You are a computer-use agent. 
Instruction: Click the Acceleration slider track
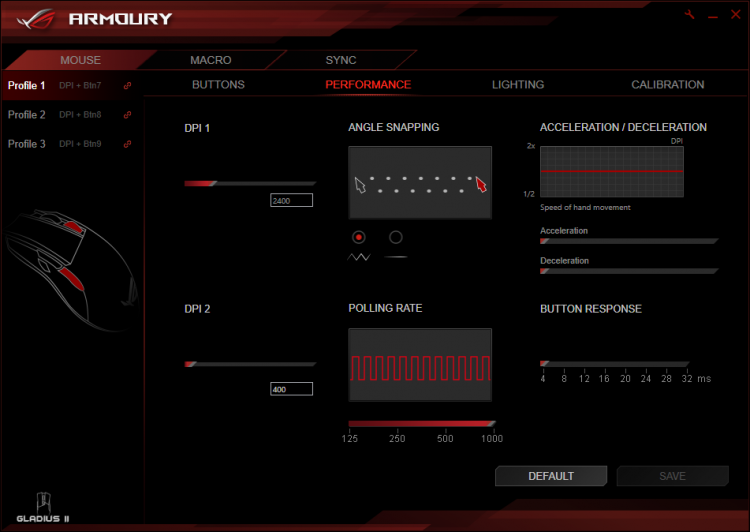[629, 241]
